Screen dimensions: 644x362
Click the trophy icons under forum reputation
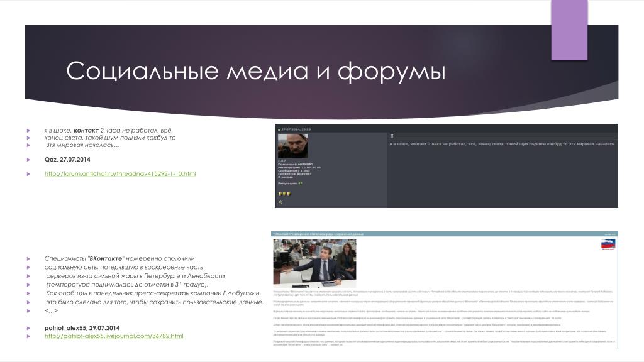click(284, 194)
